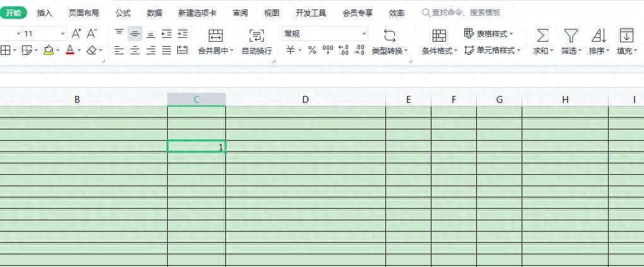Image resolution: width=644 pixels, height=267 pixels.
Task: Increase indent icon
Action: point(182,33)
